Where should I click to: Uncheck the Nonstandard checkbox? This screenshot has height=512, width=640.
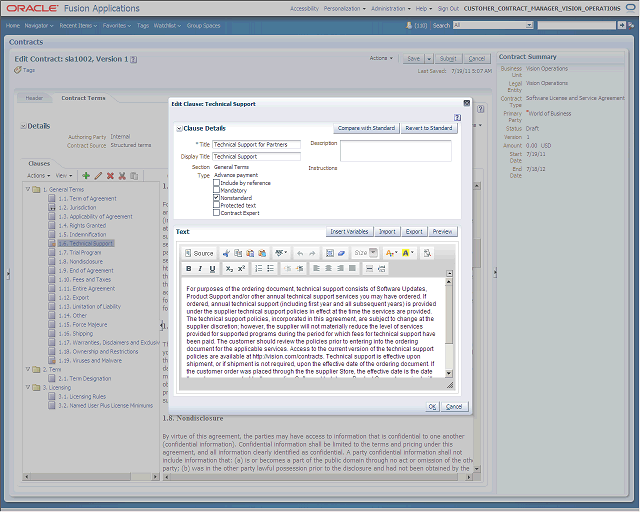click(x=216, y=198)
